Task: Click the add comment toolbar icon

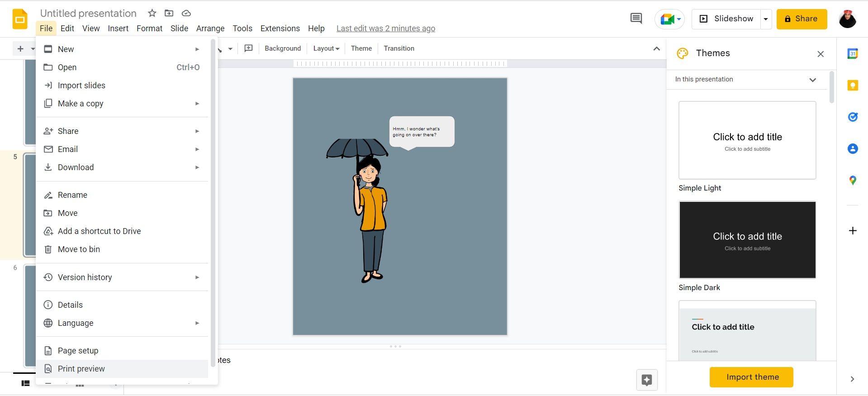Action: (x=248, y=48)
